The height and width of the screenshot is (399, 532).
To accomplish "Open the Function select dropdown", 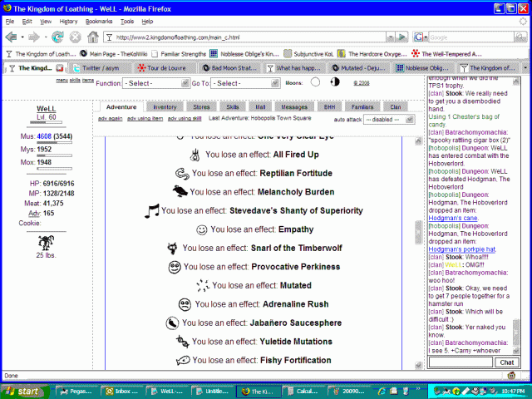I will click(x=150, y=83).
